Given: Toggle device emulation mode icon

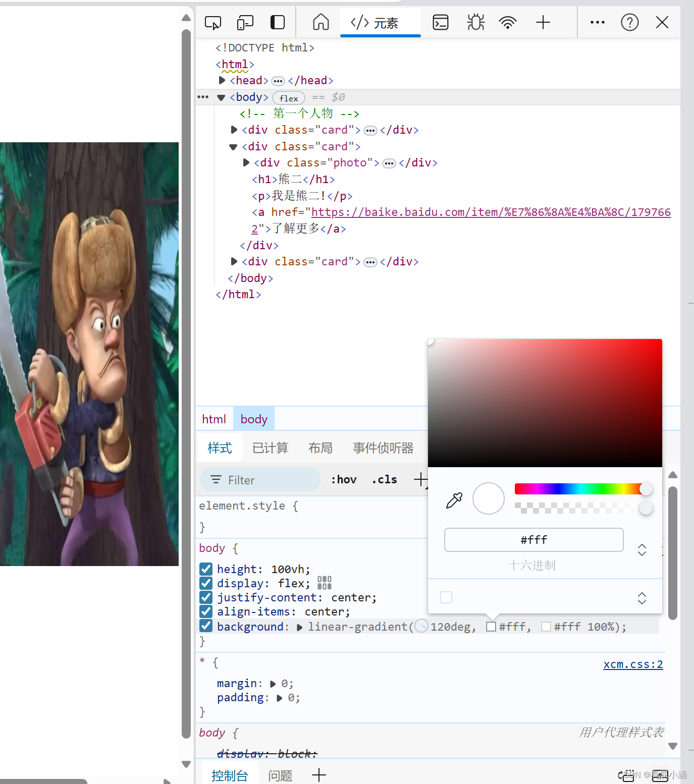Looking at the screenshot, I should 245,23.
